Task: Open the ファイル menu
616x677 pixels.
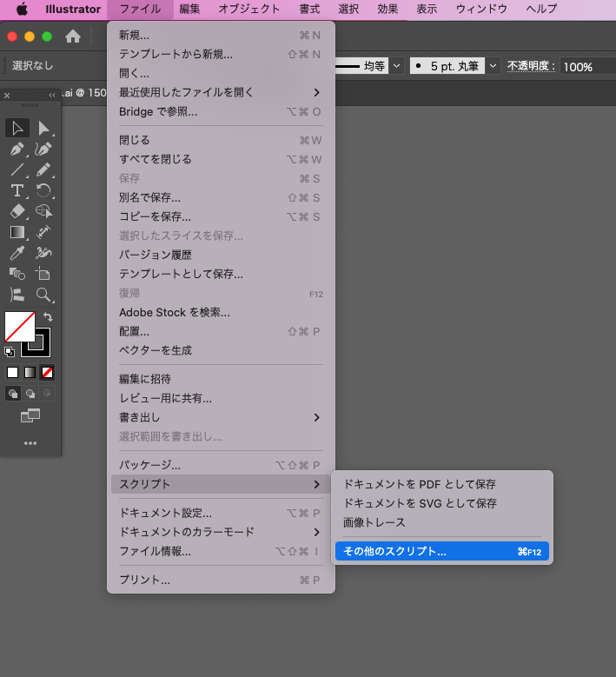Action: [140, 9]
